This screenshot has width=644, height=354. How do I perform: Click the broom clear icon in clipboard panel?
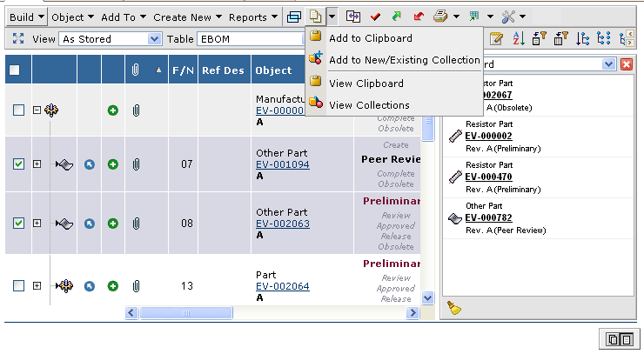click(453, 307)
